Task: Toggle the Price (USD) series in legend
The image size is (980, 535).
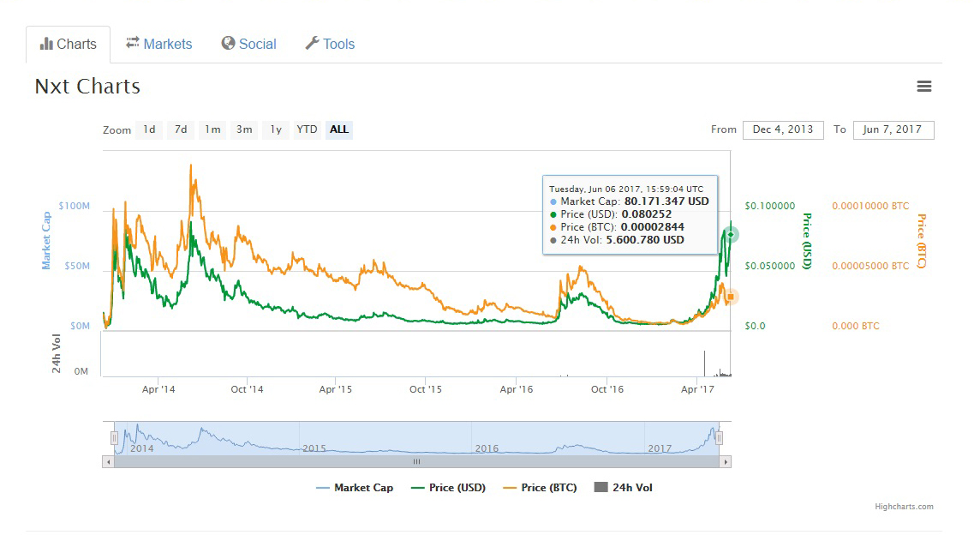Action: coord(448,488)
